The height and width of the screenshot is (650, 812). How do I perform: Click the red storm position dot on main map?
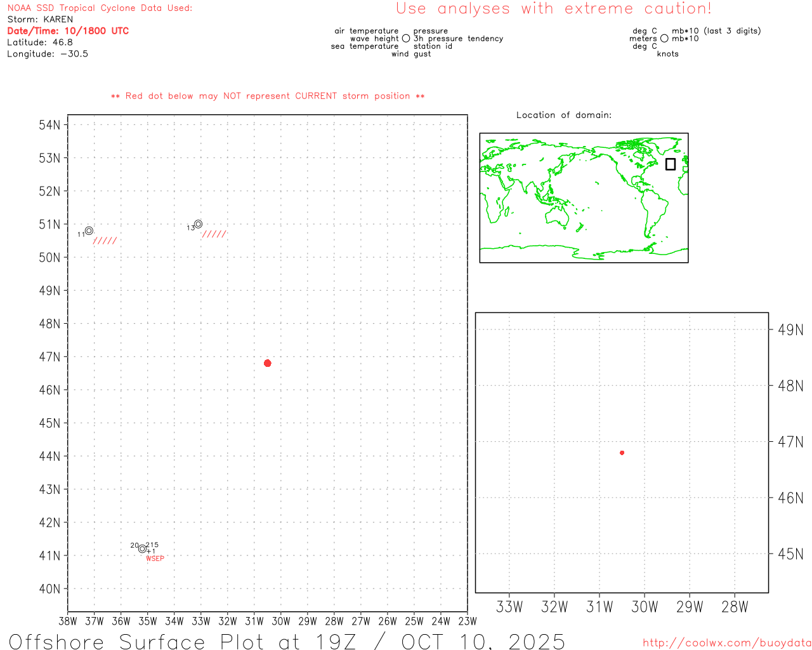coord(267,363)
